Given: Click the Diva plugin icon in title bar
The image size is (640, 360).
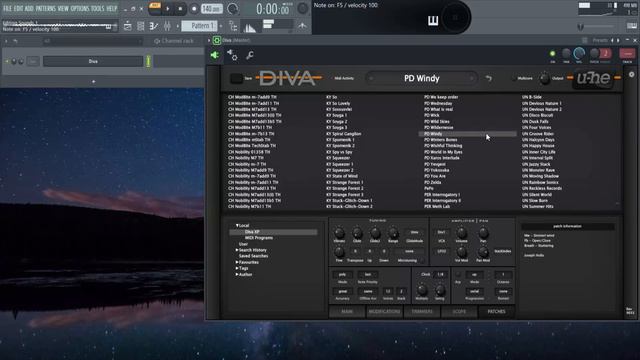Looking at the screenshot, I should 217,40.
